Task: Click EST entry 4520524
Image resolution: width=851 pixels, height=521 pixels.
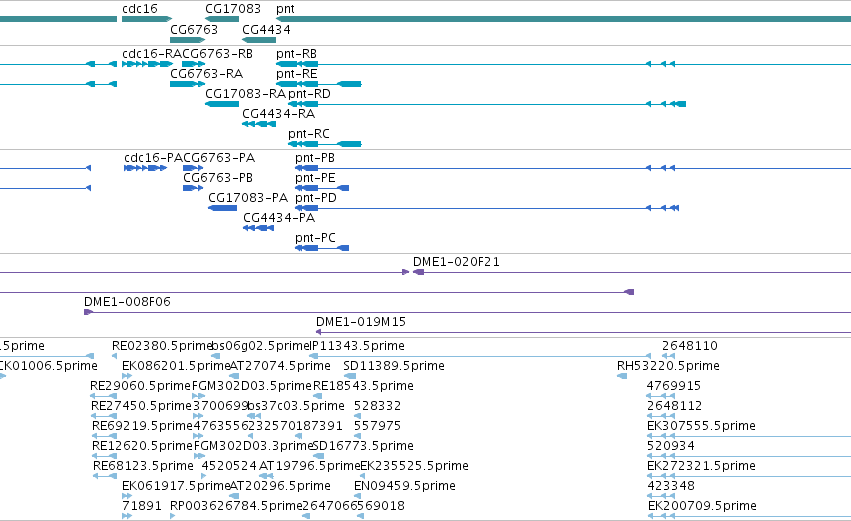Action: coord(229,467)
